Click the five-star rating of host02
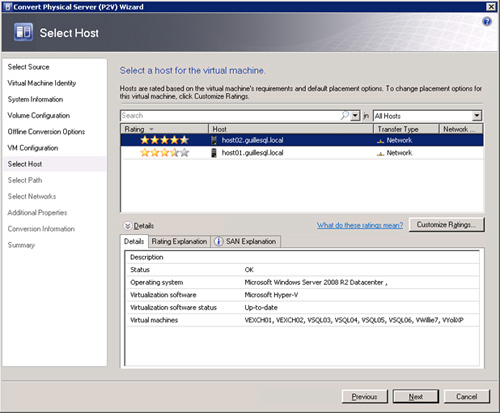This screenshot has height=413, width=500. (x=164, y=140)
